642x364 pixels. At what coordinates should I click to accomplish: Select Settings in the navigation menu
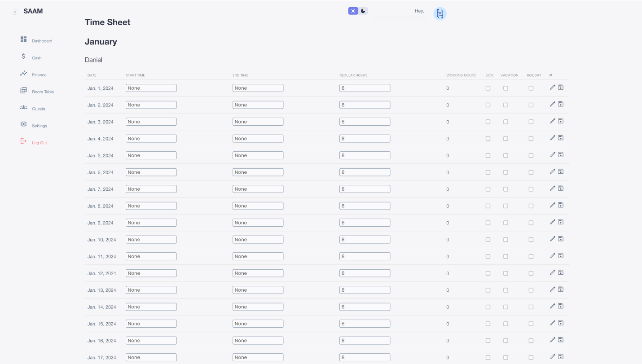(x=39, y=126)
